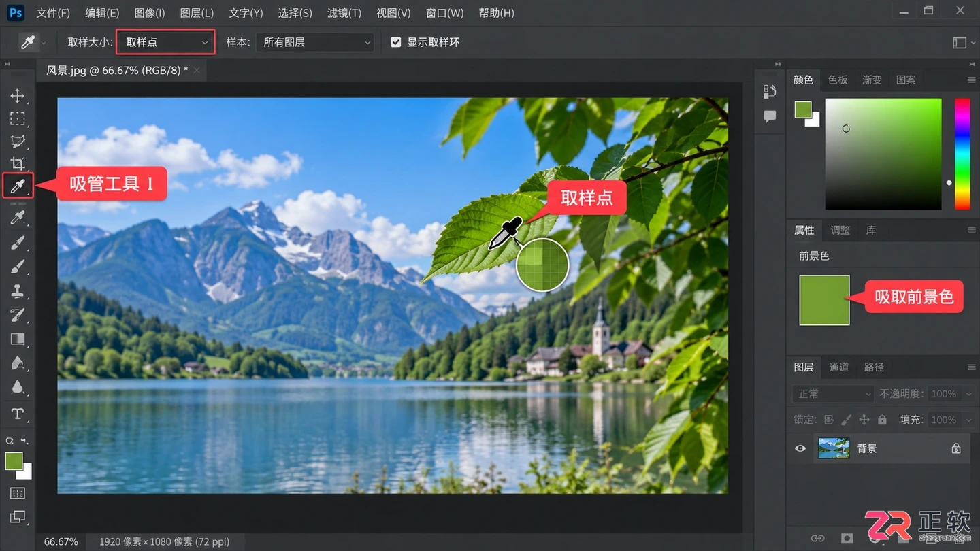Select the Blur droplet tool
This screenshot has height=551, width=980.
tap(18, 387)
